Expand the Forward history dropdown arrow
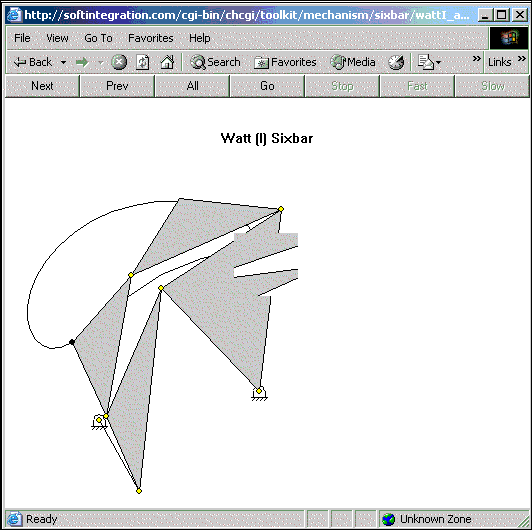The image size is (532, 530). point(100,62)
